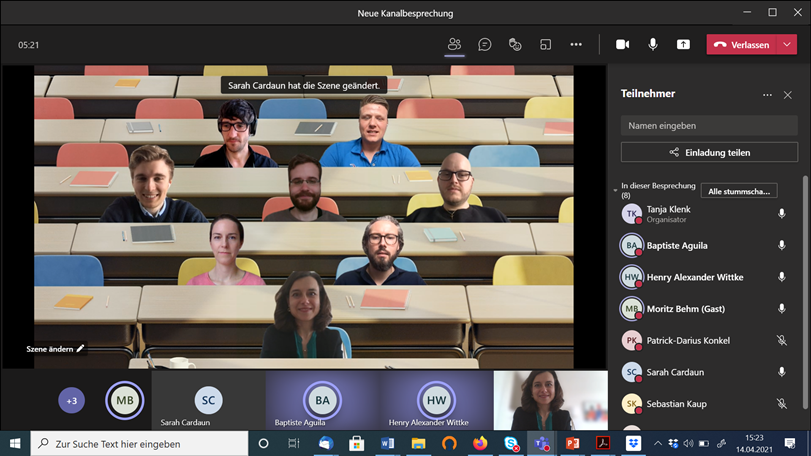The width and height of the screenshot is (811, 456).
Task: Click microphone icon next to Sarah Cardaun
Action: point(782,372)
